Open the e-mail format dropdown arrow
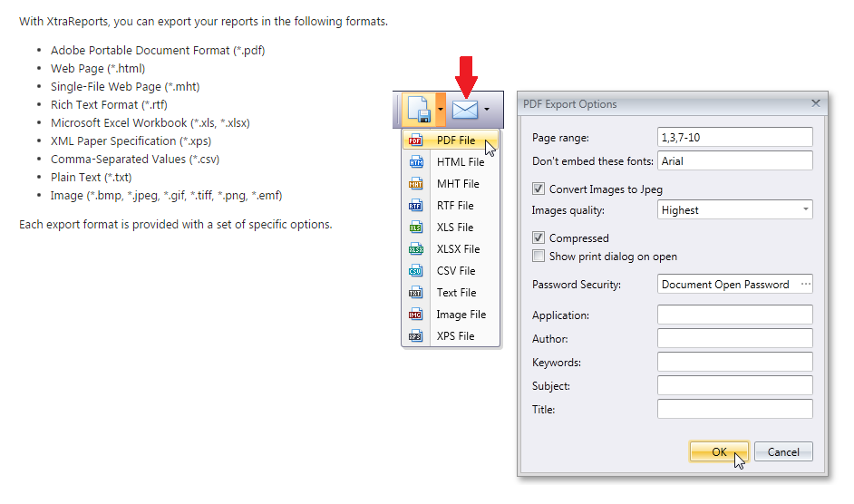The width and height of the screenshot is (854, 504). pyautogui.click(x=487, y=110)
